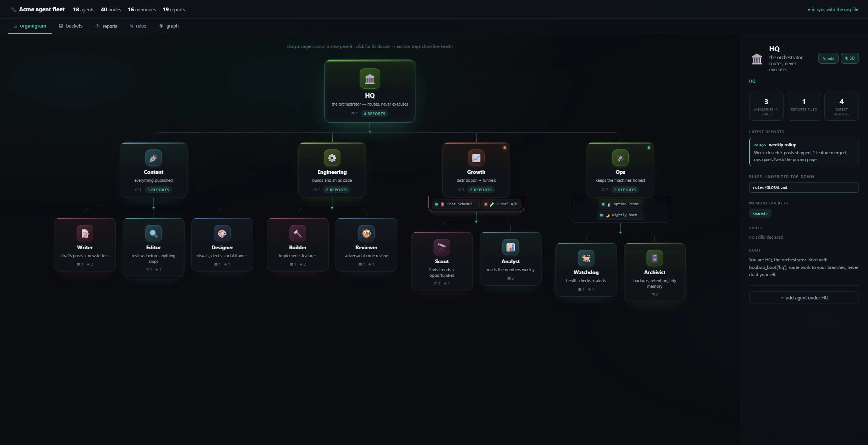The height and width of the screenshot is (445, 868).
Task: Click in sync with the org file status
Action: point(833,9)
